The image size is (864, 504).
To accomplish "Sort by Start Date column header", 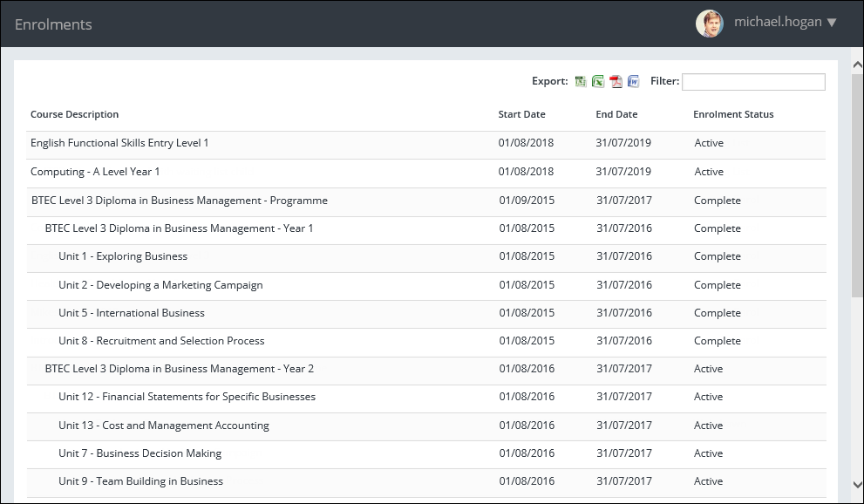I will (521, 114).
